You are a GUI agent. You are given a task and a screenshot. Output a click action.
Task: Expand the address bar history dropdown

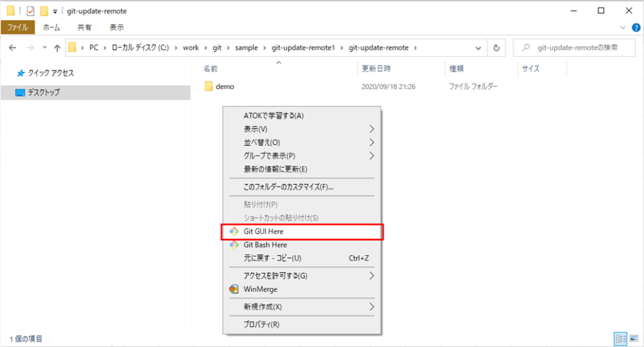point(479,48)
